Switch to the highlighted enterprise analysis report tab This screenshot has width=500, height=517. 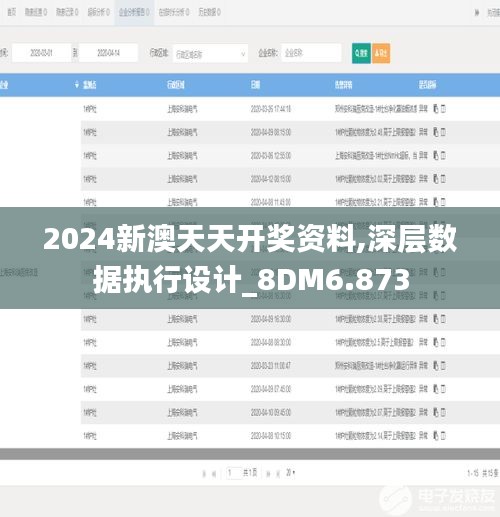134,12
